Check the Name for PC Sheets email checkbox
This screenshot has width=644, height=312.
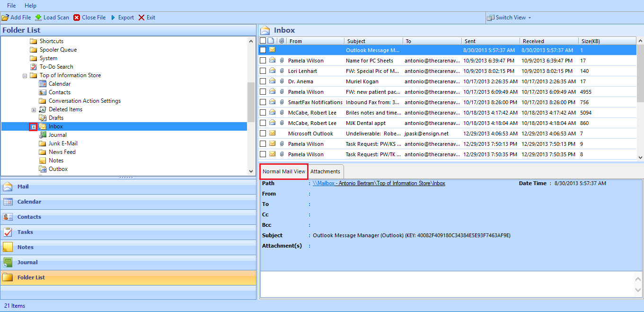pos(263,61)
